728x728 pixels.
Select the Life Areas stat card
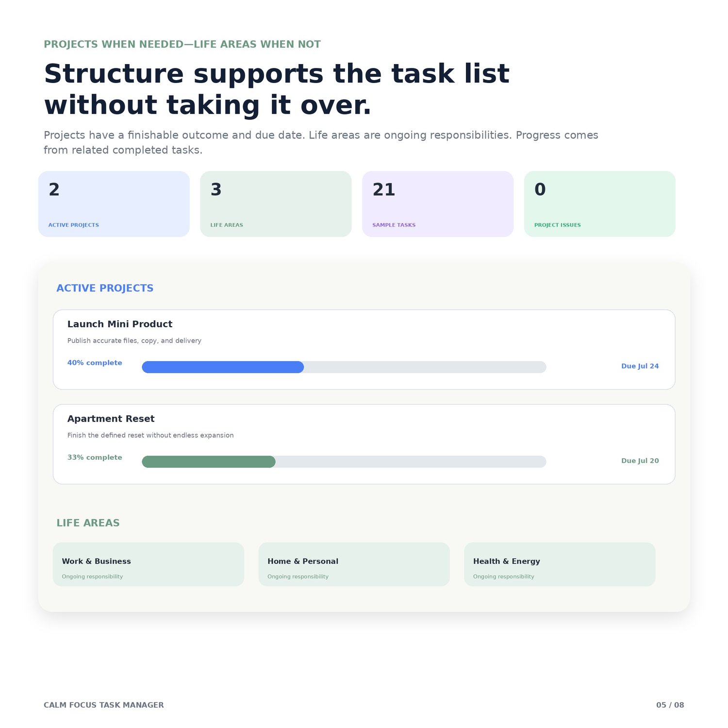tap(276, 204)
